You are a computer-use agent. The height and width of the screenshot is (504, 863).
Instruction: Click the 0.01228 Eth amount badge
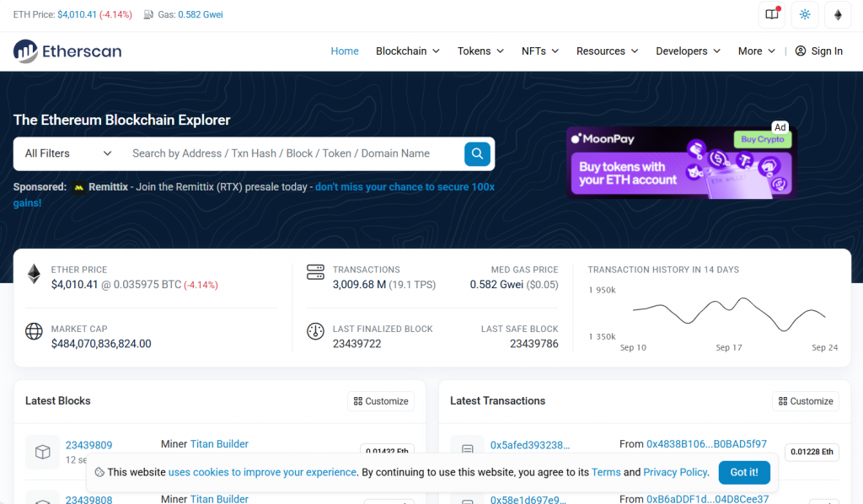[x=812, y=452]
